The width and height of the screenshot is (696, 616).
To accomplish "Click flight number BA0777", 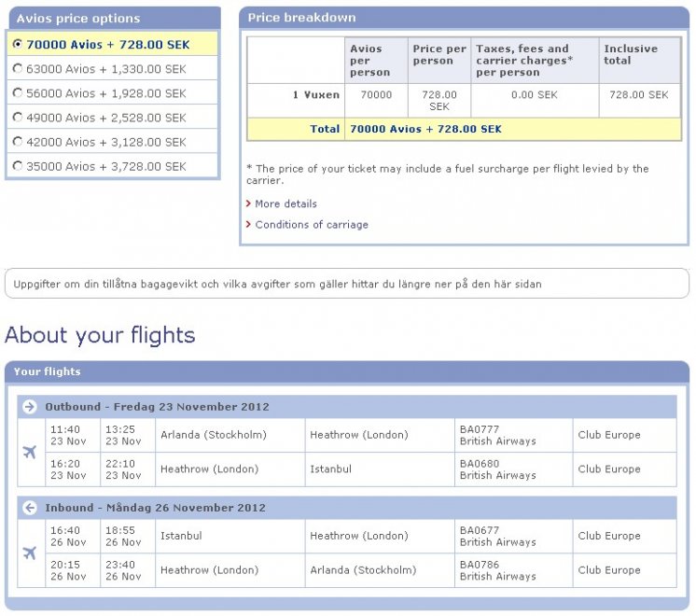I will click(x=480, y=429).
